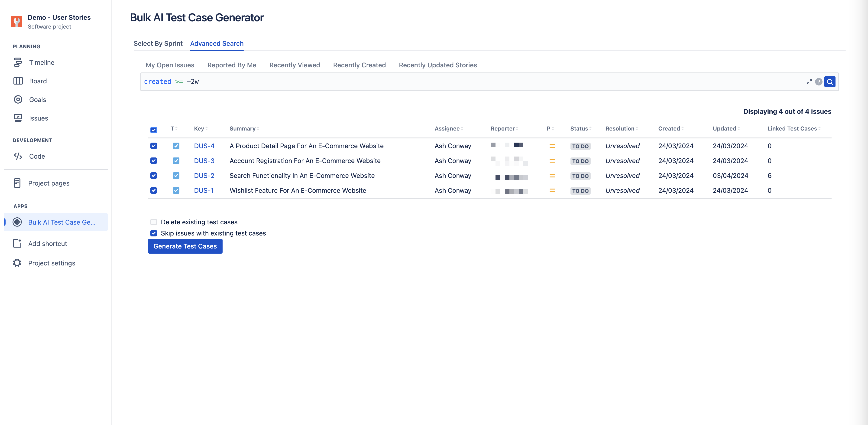Uncheck the select-all checkbox in the table header
The image size is (868, 425).
(154, 130)
